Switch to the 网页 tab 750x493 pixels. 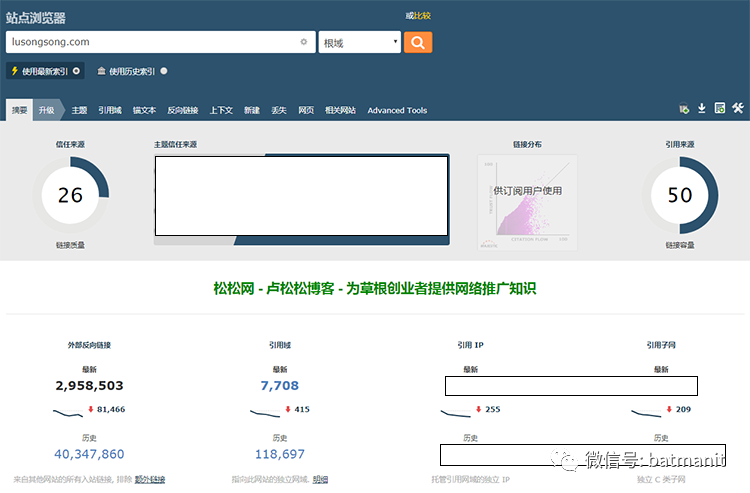(x=306, y=110)
